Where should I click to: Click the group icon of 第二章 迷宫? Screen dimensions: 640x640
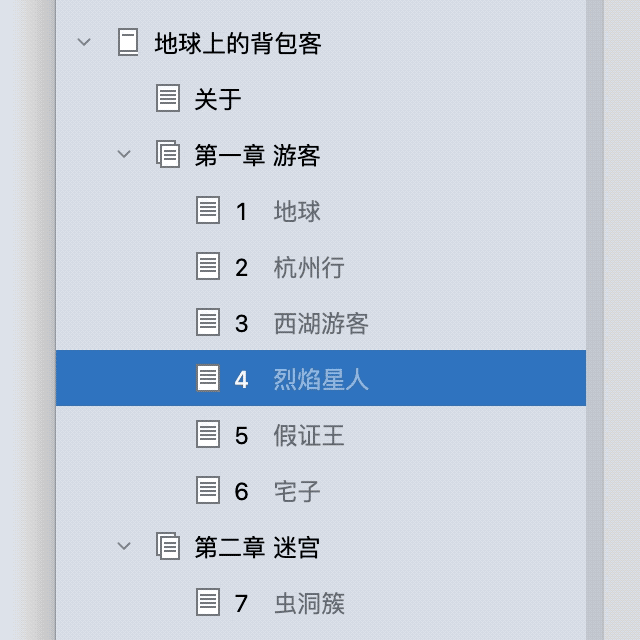click(168, 546)
